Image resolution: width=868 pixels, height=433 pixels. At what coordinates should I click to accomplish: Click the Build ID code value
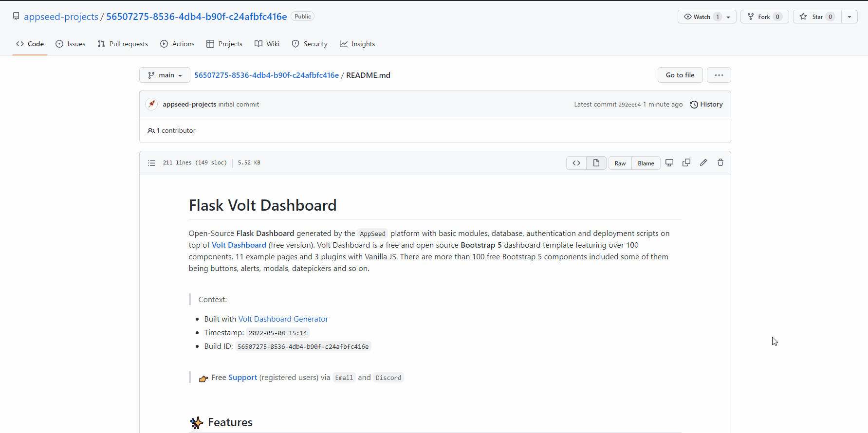303,347
